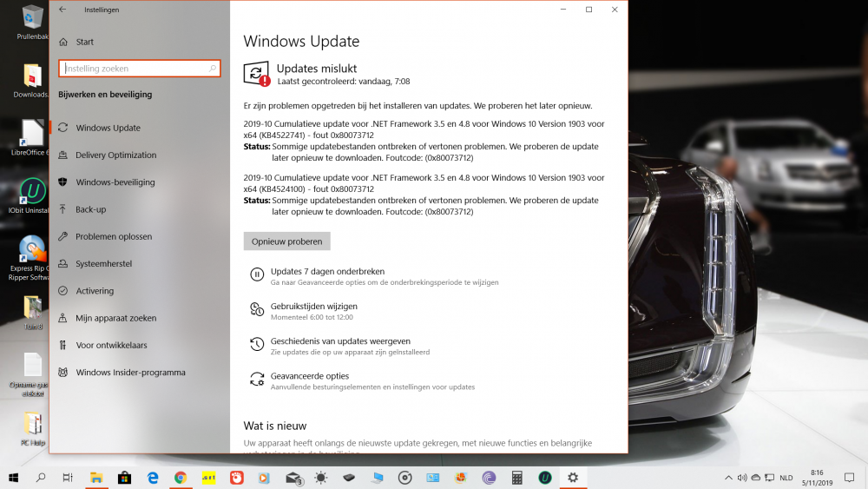This screenshot has height=489, width=868.
Task: Click the Settings gear on the taskbar
Action: (x=573, y=478)
